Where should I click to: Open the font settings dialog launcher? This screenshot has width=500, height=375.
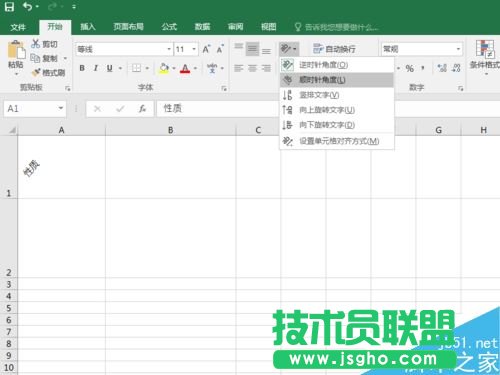tap(224, 88)
